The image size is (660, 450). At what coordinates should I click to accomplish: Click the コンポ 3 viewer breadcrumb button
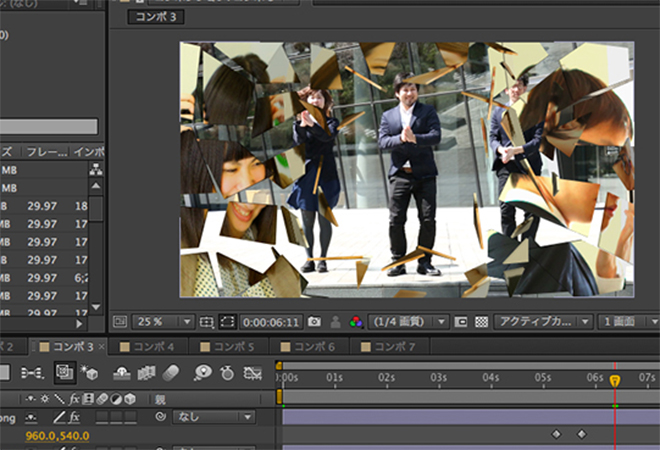point(153,17)
